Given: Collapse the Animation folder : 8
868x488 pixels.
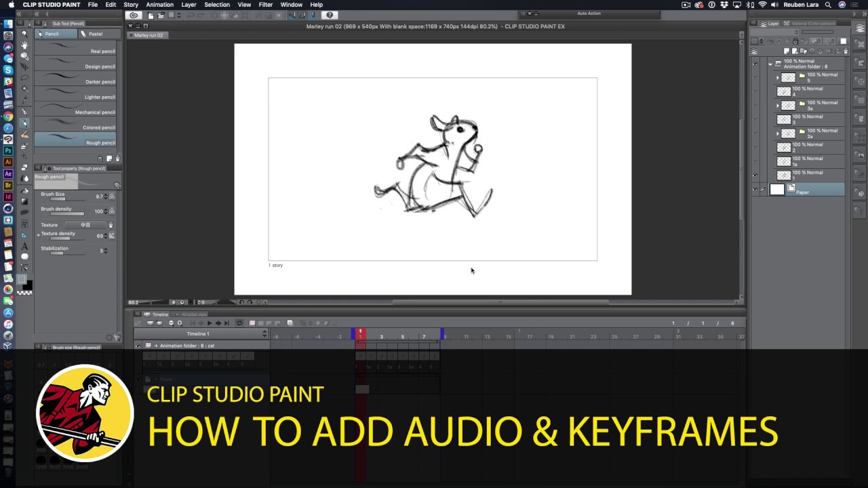Looking at the screenshot, I should coord(770,64).
